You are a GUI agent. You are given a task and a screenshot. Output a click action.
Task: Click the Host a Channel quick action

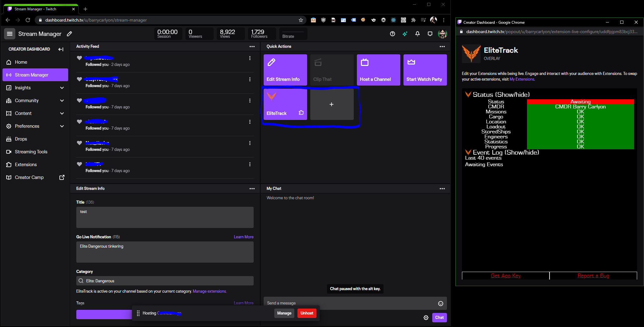(378, 70)
